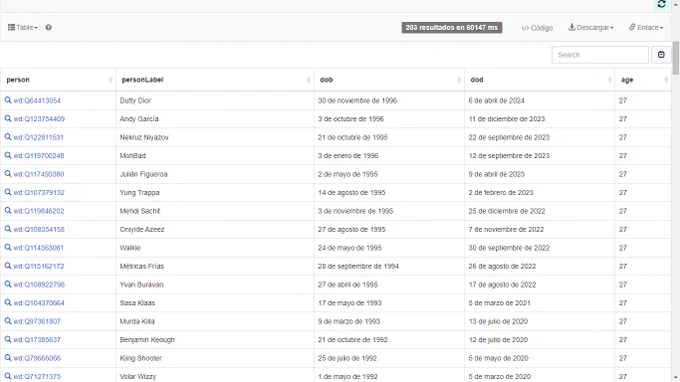The image size is (680, 382).
Task: Select the name MohBad
Action: [133, 156]
